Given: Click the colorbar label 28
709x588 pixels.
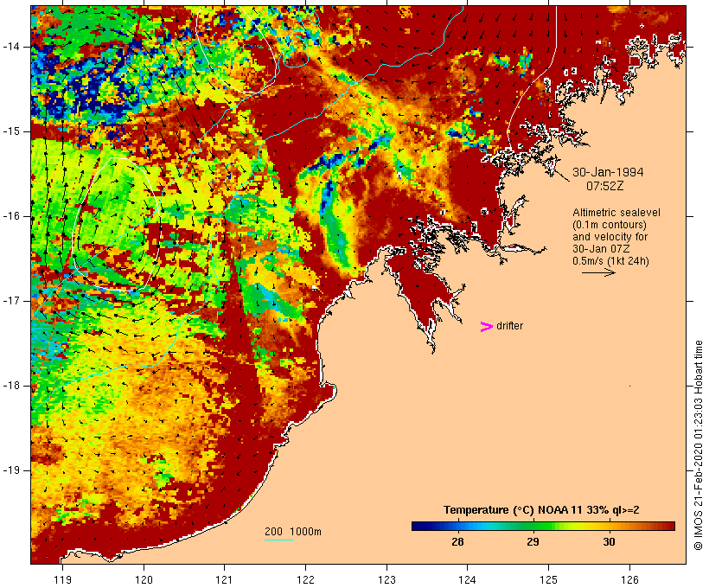Looking at the screenshot, I should [457, 542].
